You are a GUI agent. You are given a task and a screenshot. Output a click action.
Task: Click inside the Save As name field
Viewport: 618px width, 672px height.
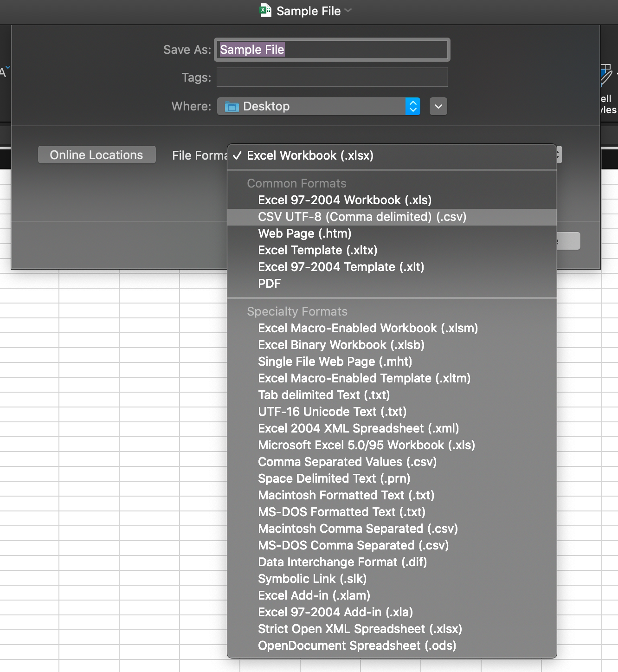[331, 50]
